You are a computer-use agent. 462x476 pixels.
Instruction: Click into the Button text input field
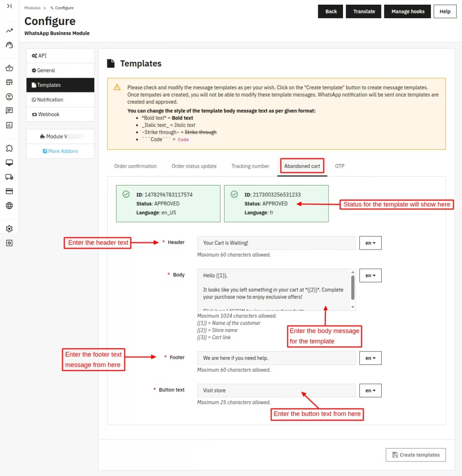(x=276, y=390)
